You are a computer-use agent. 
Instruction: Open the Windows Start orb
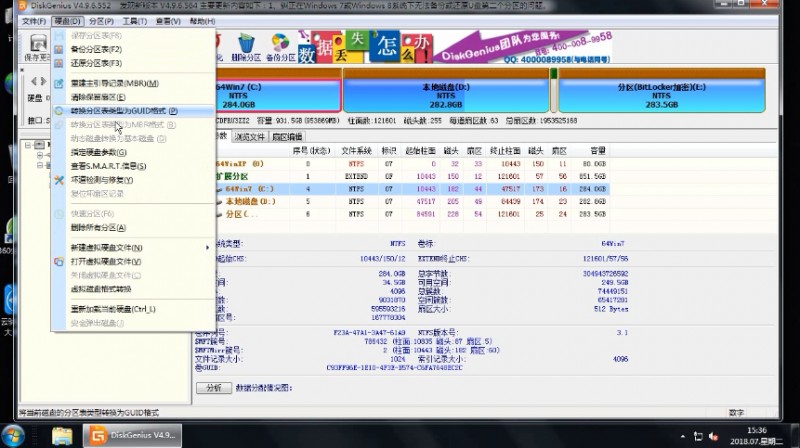coord(12,436)
